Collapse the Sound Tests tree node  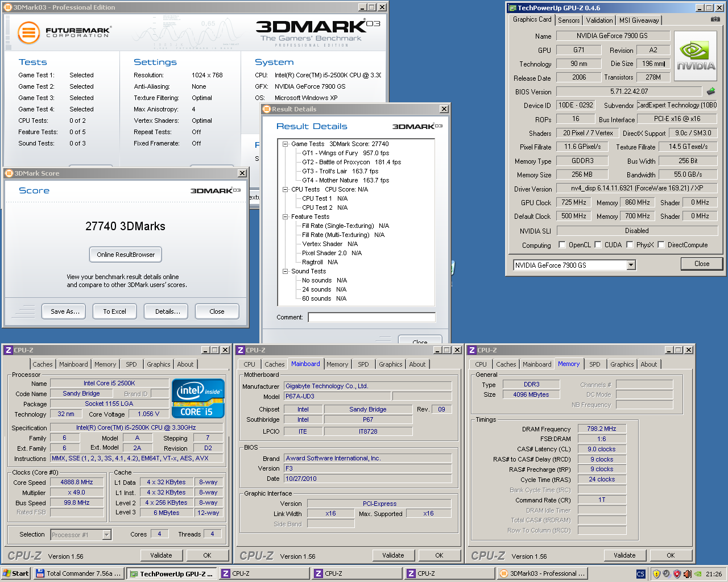click(x=285, y=272)
